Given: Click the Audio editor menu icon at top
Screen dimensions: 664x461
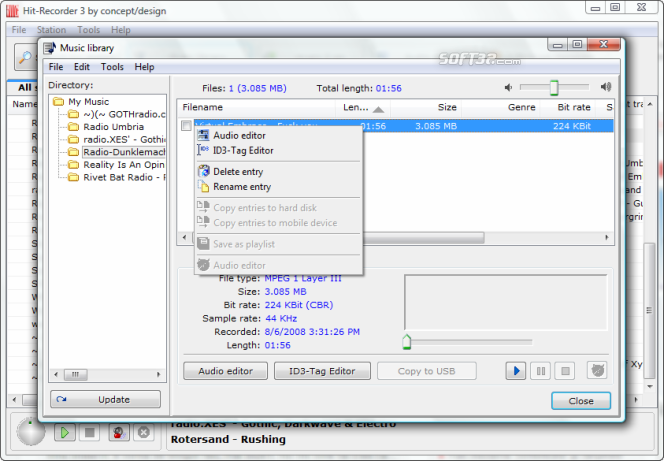Looking at the screenshot, I should (204, 135).
